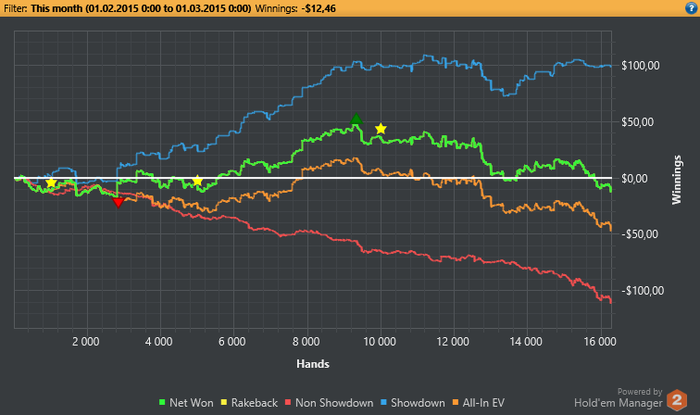Click the -$100,00 y-axis label
The width and height of the screenshot is (700, 415).
[x=642, y=291]
